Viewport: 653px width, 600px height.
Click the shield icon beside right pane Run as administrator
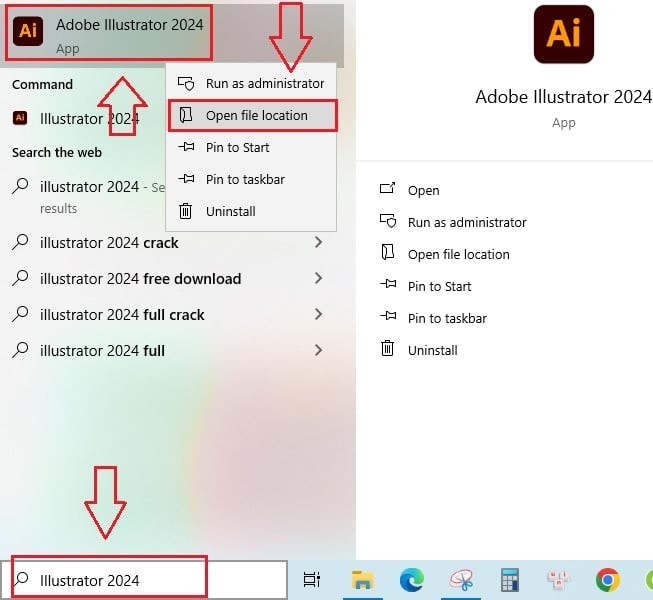388,221
